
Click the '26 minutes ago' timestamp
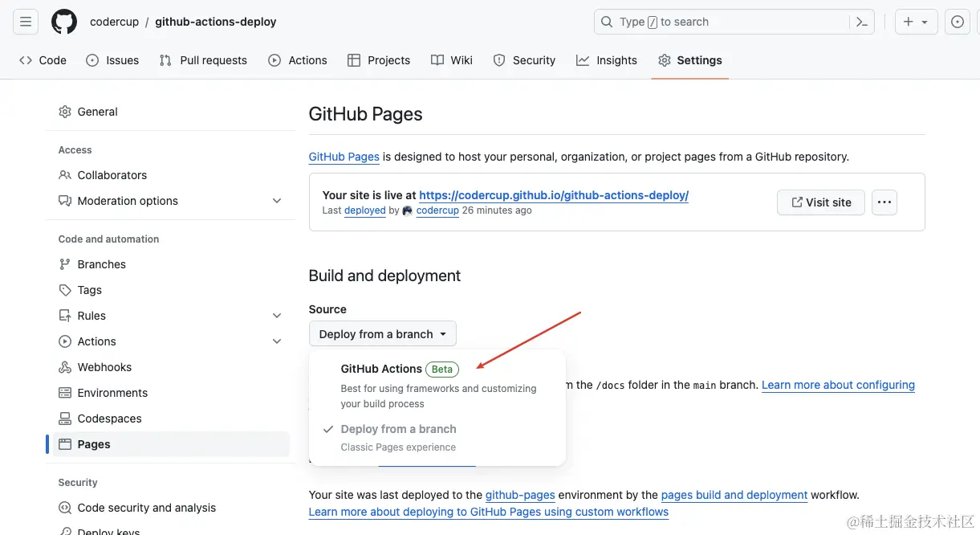pos(497,210)
